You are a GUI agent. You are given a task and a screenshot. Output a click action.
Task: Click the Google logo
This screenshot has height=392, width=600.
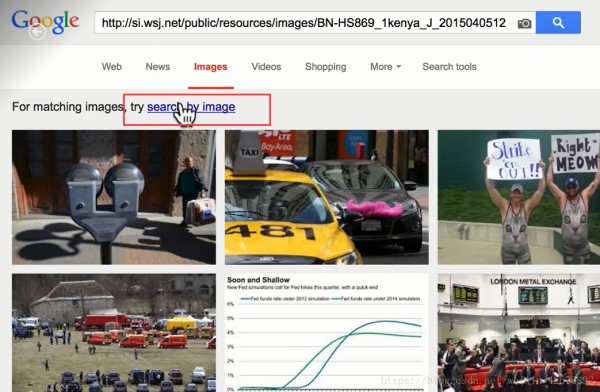coord(46,22)
